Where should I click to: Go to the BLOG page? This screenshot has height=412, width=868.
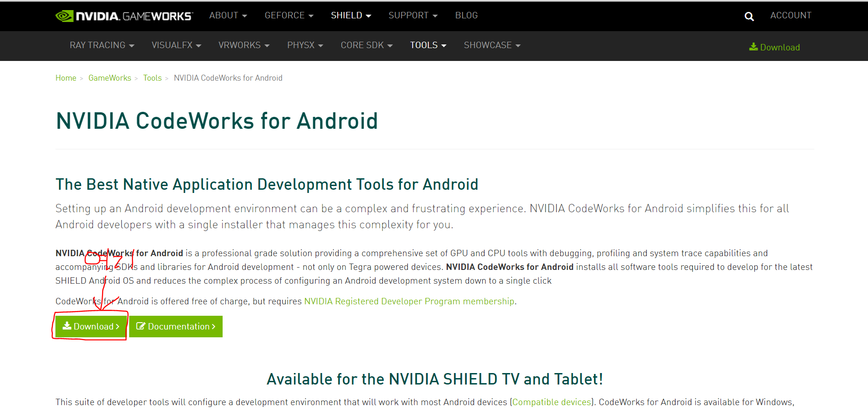pyautogui.click(x=466, y=16)
